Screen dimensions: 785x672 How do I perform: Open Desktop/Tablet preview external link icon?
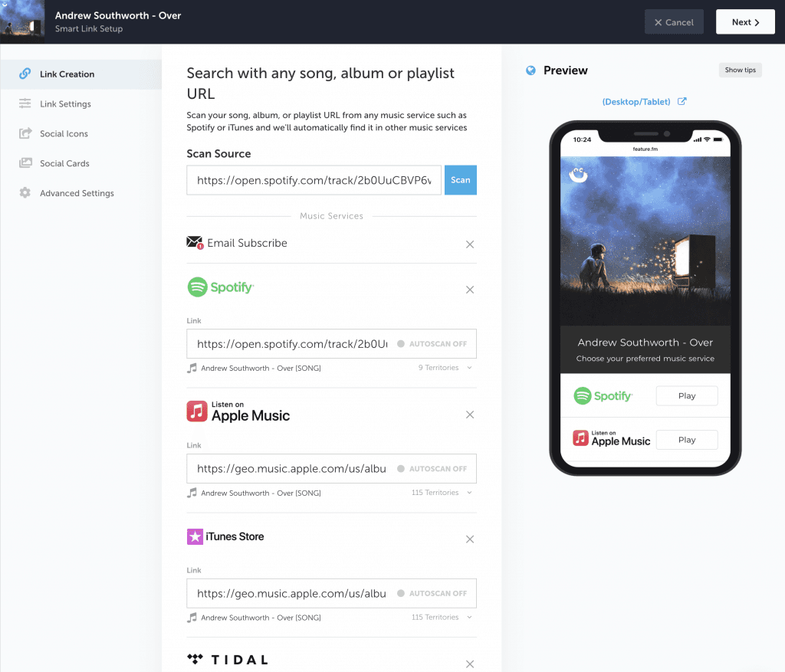coord(682,101)
